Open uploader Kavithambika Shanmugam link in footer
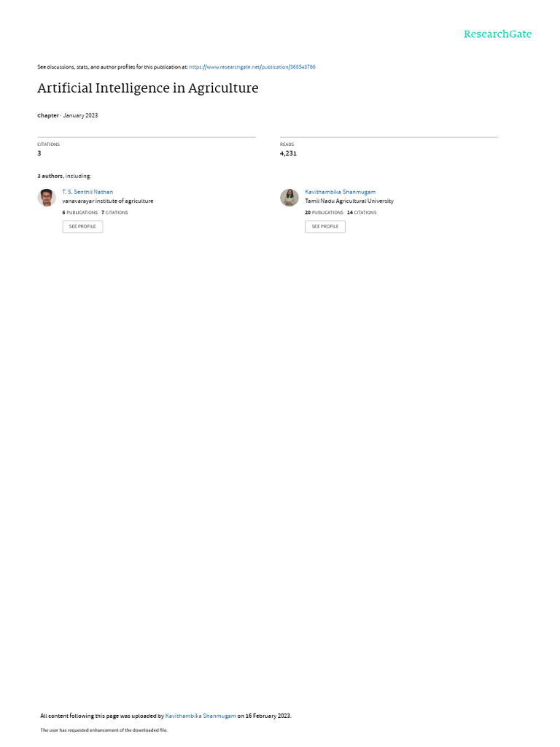560x747 pixels. click(x=201, y=716)
